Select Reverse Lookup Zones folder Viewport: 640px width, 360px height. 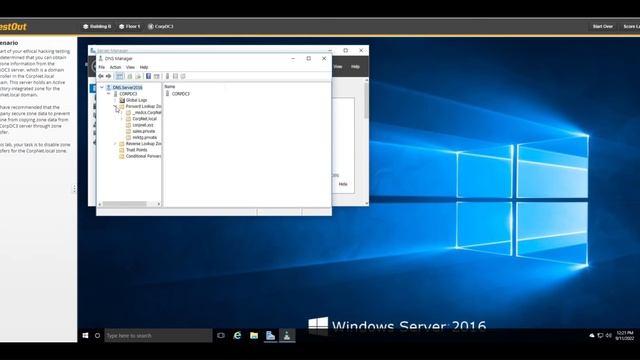pyautogui.click(x=143, y=144)
